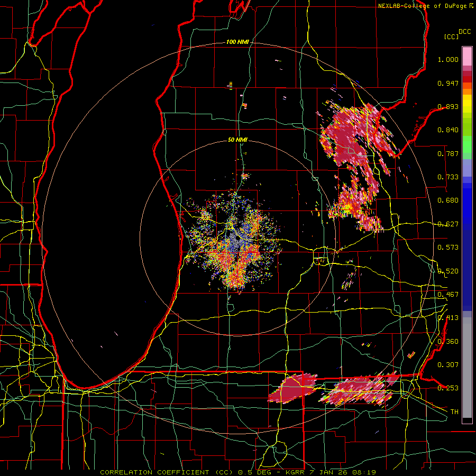Pick the light pink top color bar segment
The image size is (476, 476).
coord(467,56)
